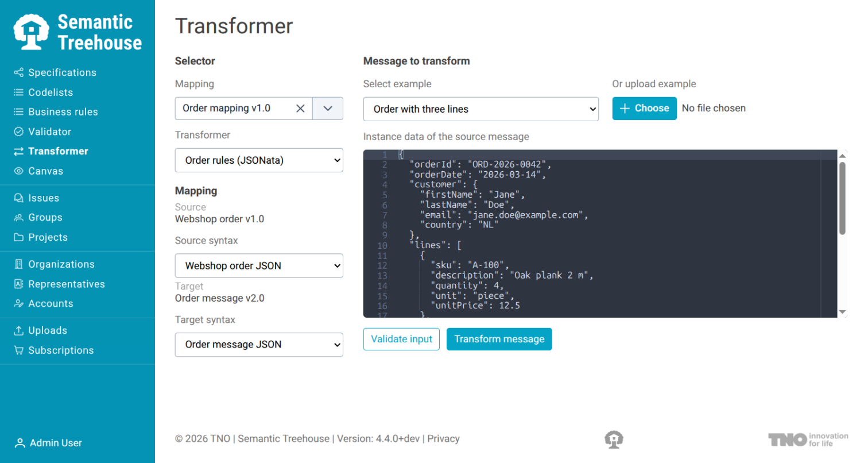
Task: Open the Projects page
Action: click(48, 237)
